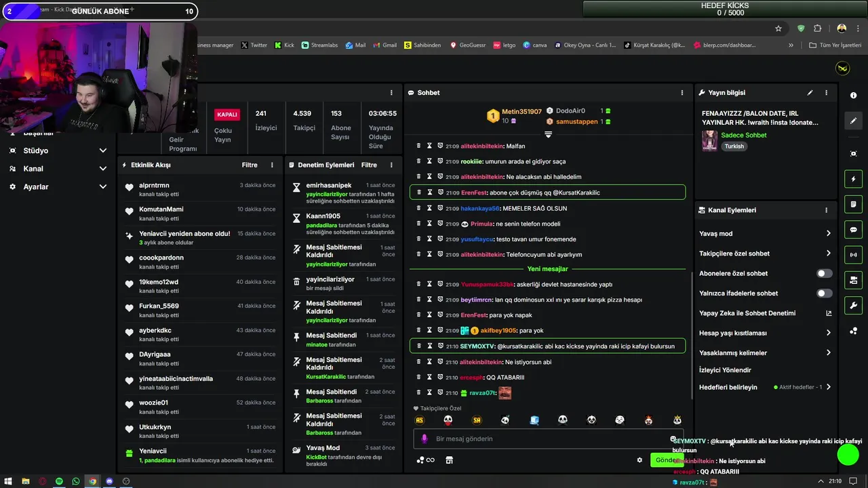868x488 pixels.
Task: Open Denetim Eylemleri three-dot menu
Action: point(391,165)
